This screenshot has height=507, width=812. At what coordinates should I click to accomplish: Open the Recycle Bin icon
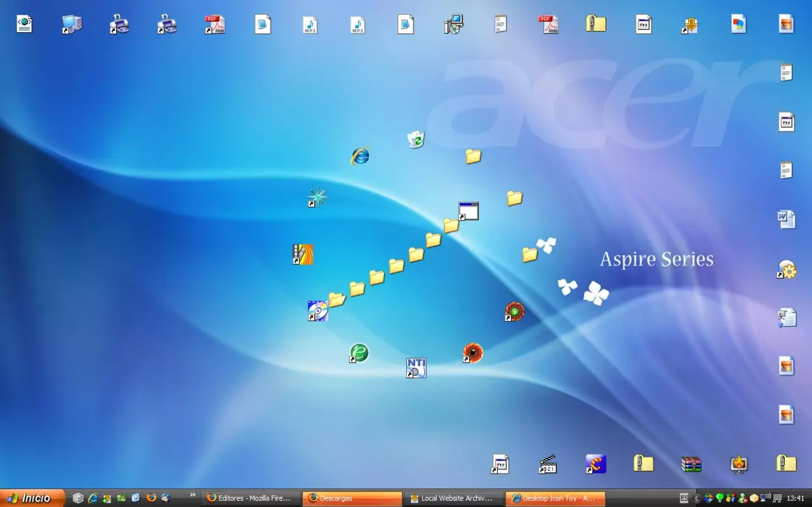416,139
